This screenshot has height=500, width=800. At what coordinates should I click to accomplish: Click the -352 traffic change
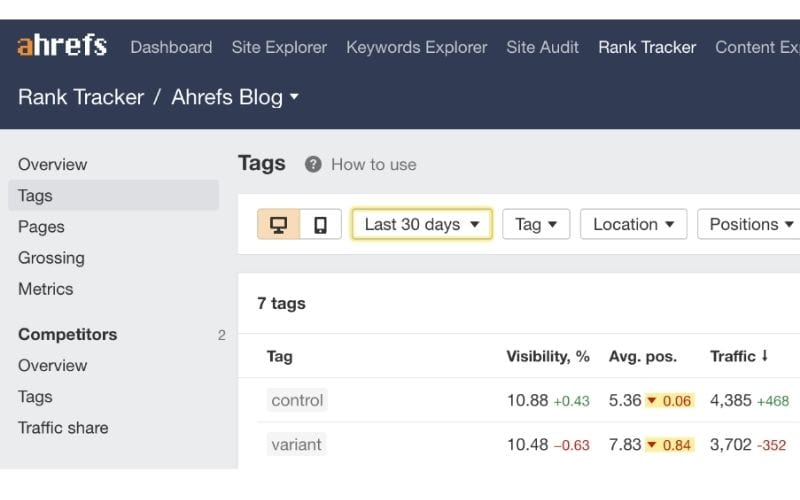coord(771,445)
